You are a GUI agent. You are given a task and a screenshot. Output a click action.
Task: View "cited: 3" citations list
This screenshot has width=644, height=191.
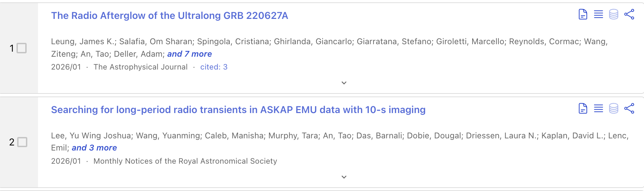[x=214, y=67]
